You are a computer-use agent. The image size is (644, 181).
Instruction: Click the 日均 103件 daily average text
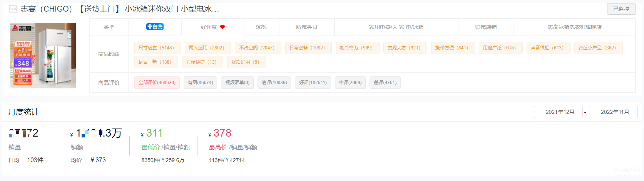[26, 160]
